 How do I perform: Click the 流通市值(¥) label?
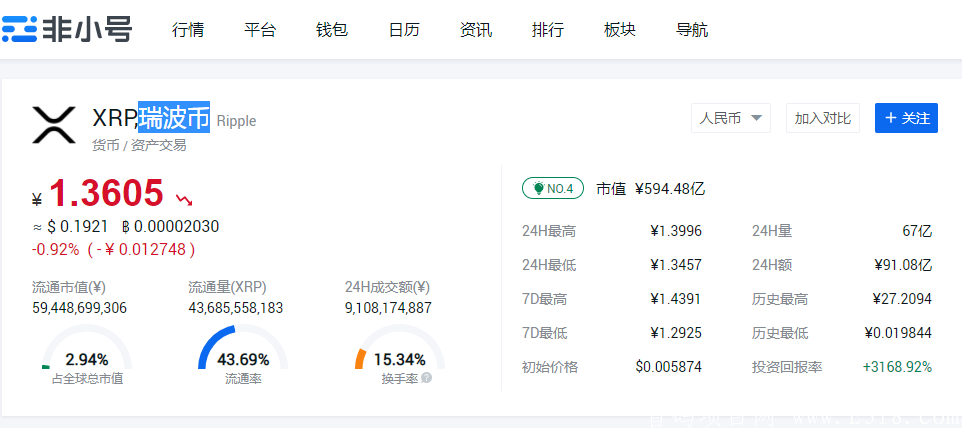click(x=69, y=287)
